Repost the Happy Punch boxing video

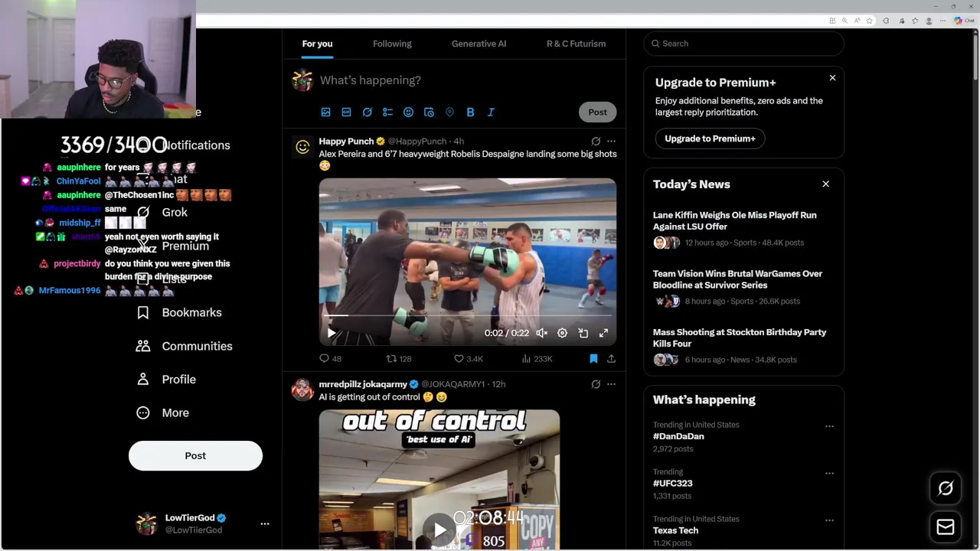click(399, 358)
